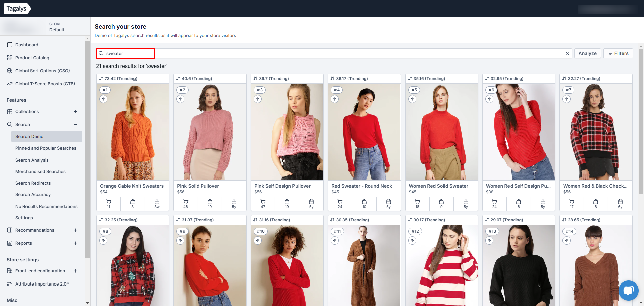Click the move-up arrow on product #3
This screenshot has height=306, width=644.
(x=258, y=99)
